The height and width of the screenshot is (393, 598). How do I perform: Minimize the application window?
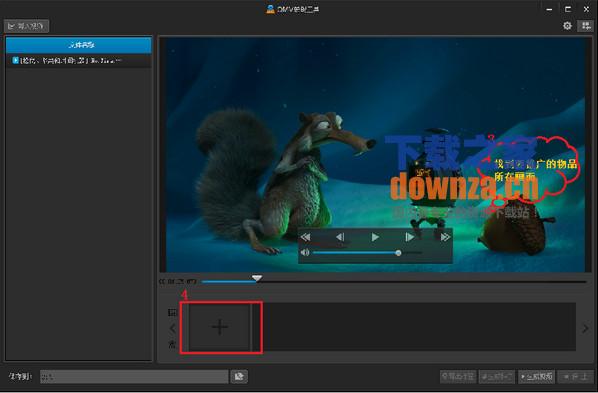click(x=549, y=9)
